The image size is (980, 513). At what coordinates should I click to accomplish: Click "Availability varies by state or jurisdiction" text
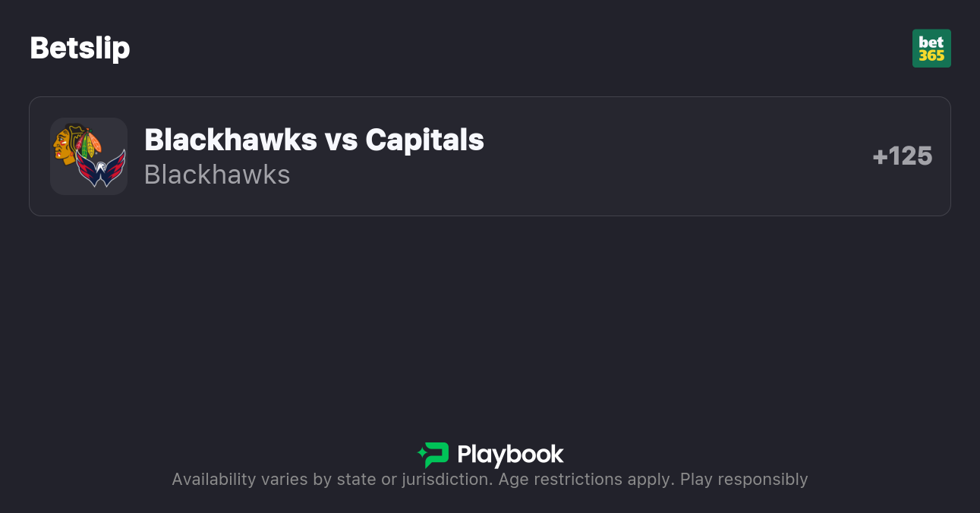click(332, 480)
